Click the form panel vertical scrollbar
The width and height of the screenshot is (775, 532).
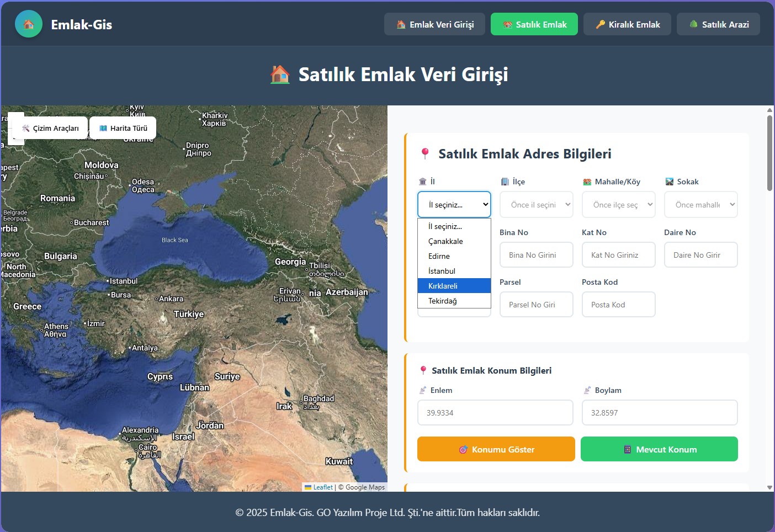tap(769, 155)
